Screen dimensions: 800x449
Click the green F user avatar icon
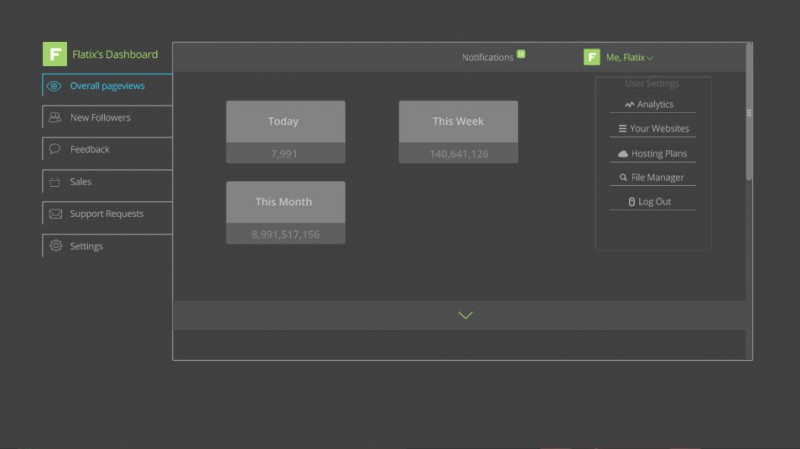tap(592, 57)
